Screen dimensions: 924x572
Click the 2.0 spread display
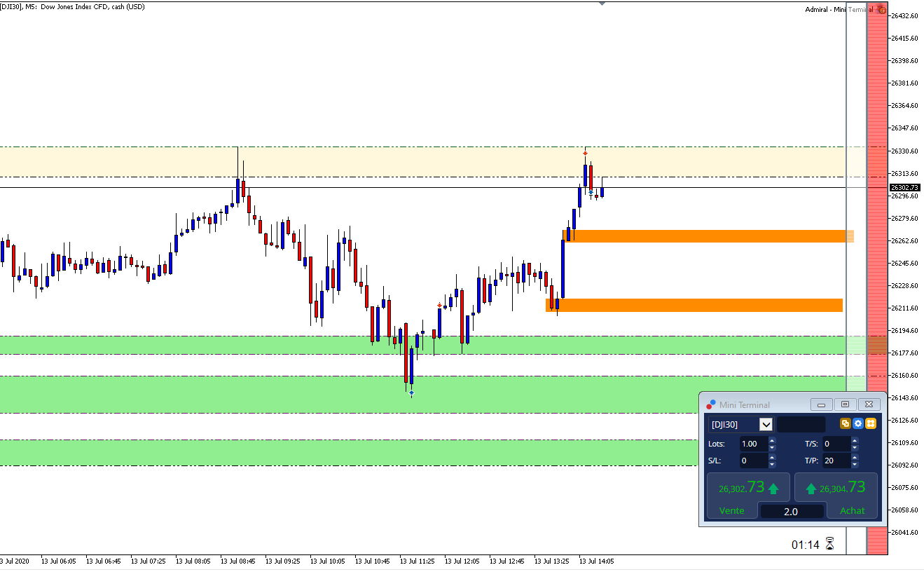point(792,511)
